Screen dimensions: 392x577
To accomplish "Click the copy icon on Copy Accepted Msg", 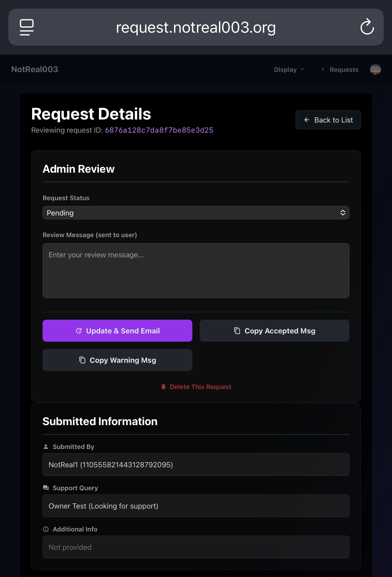I will [x=237, y=330].
